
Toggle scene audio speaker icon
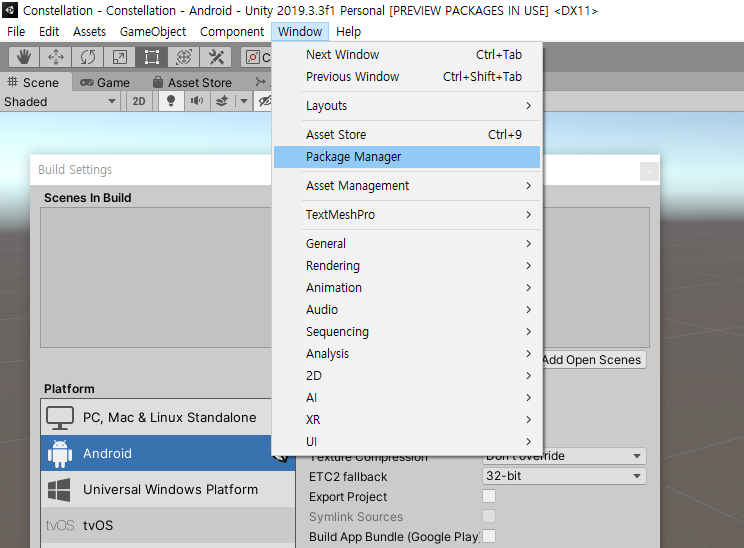[196, 101]
